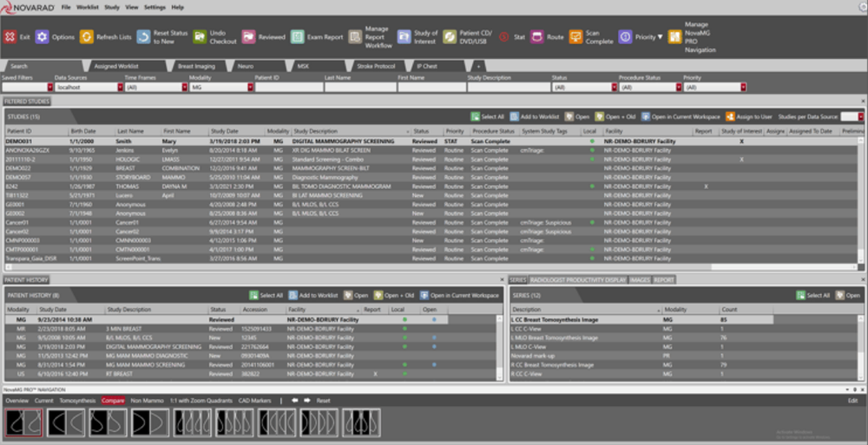The image size is (868, 445).
Task: Open Manage Report Workflow
Action: pos(355,37)
